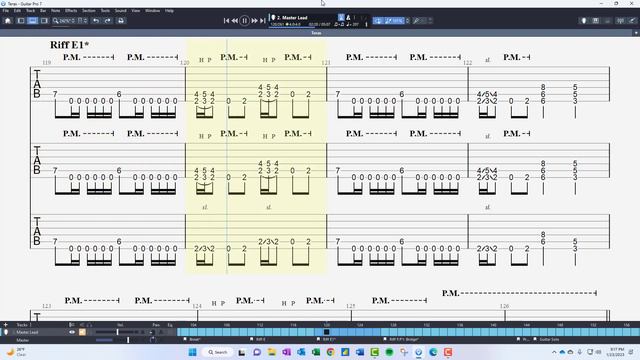Click the relative speed percentage button
The image size is (640, 360).
click(x=394, y=20)
